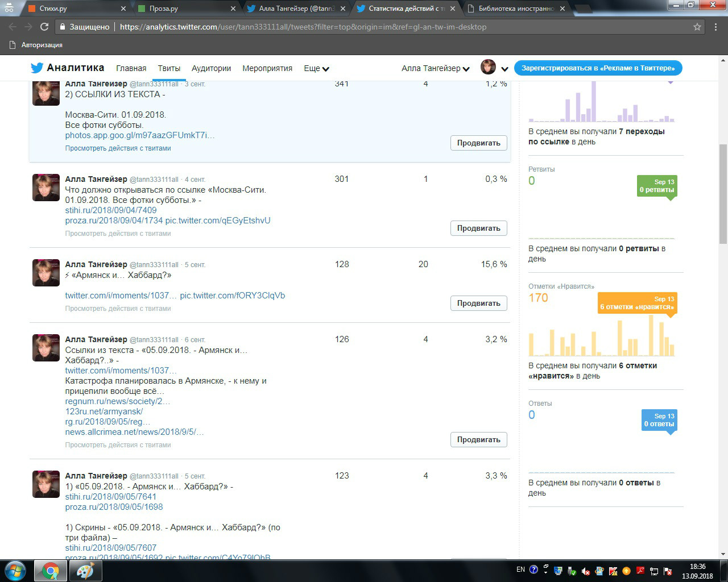Viewport: 728px width, 582px height.
Task: Click the @tann333111all handle on the 4 сент. tweet
Action: coord(154,180)
